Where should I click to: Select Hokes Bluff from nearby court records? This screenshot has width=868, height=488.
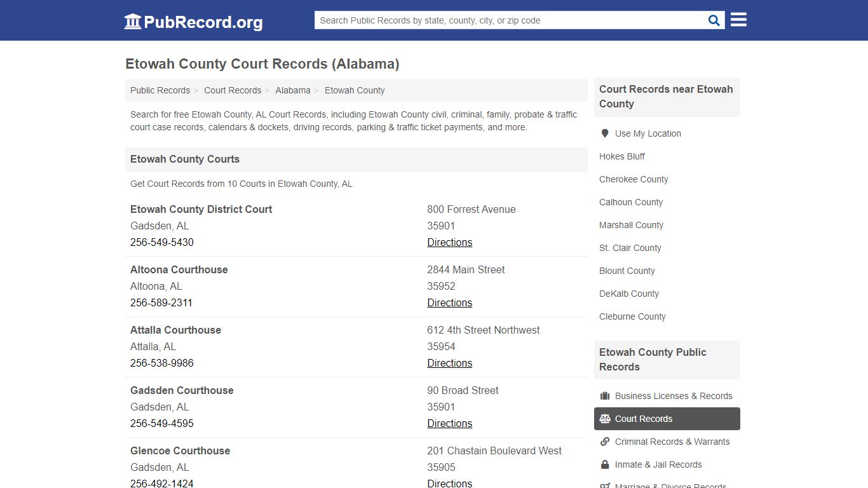(x=621, y=156)
